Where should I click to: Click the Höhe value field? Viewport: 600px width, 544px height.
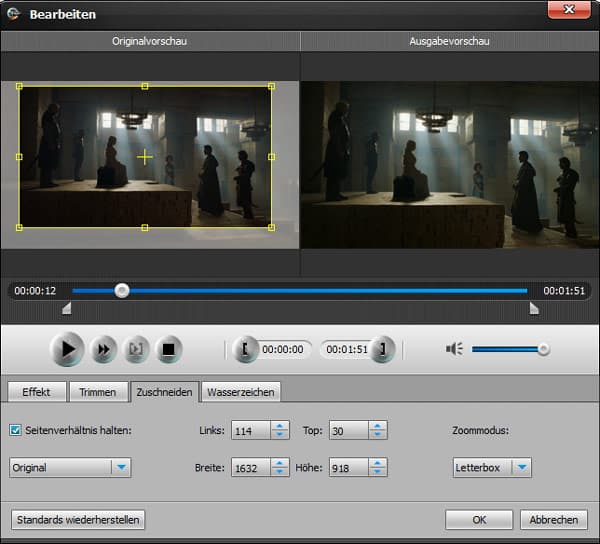pyautogui.click(x=349, y=467)
